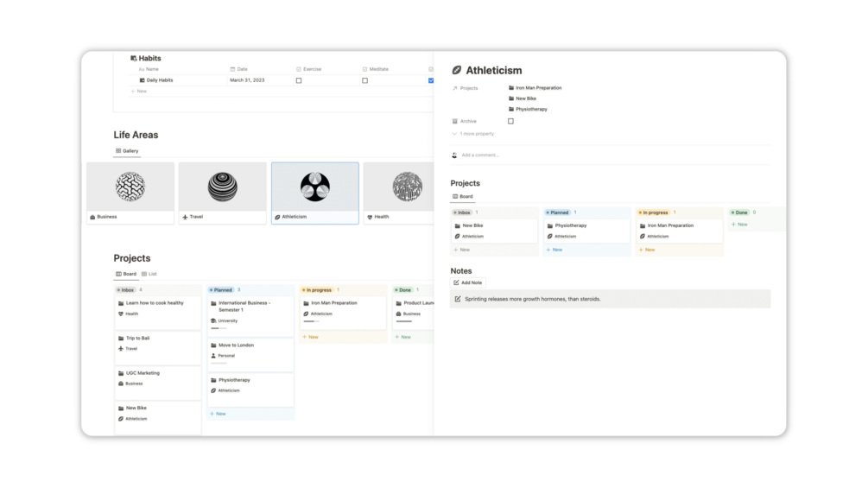
Task: Click the Projects relation property icon
Action: [x=455, y=88]
